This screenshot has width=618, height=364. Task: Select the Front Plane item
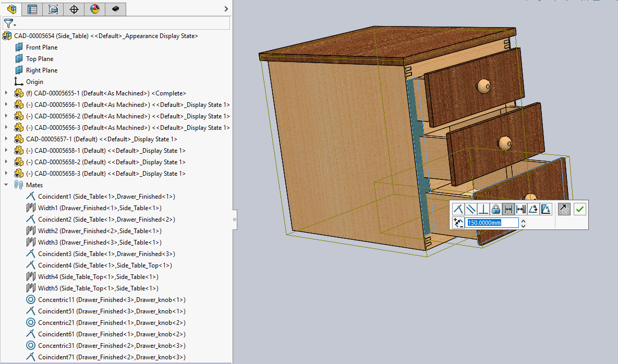42,47
